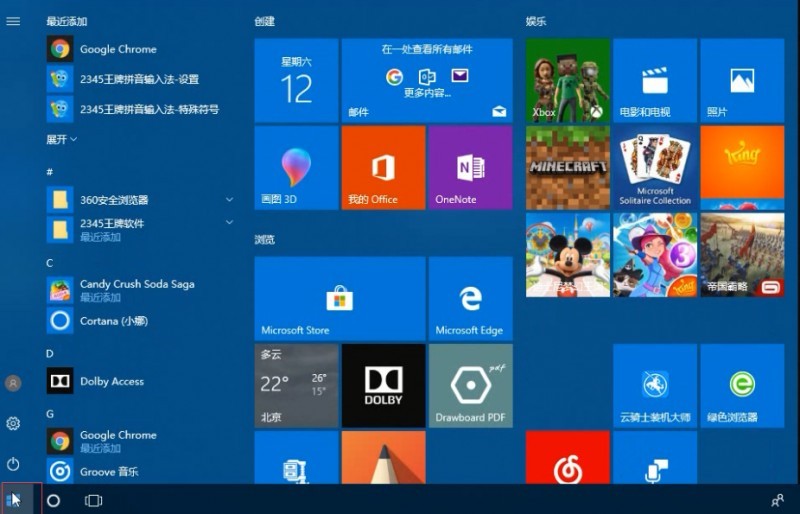Launch Candy Crush Soda Saga from list
The height and width of the screenshot is (514, 800).
pyautogui.click(x=138, y=290)
